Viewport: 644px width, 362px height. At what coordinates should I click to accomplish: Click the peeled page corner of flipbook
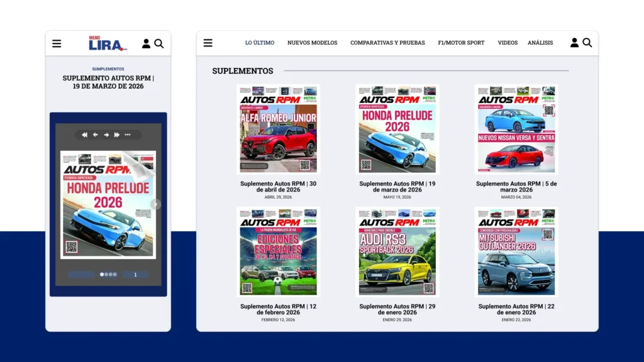point(139,166)
